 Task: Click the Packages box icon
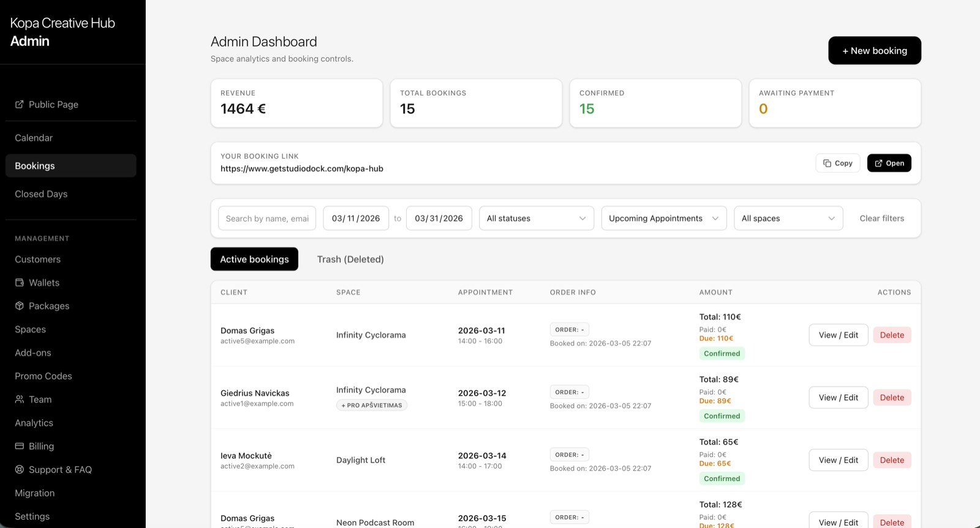(x=20, y=306)
